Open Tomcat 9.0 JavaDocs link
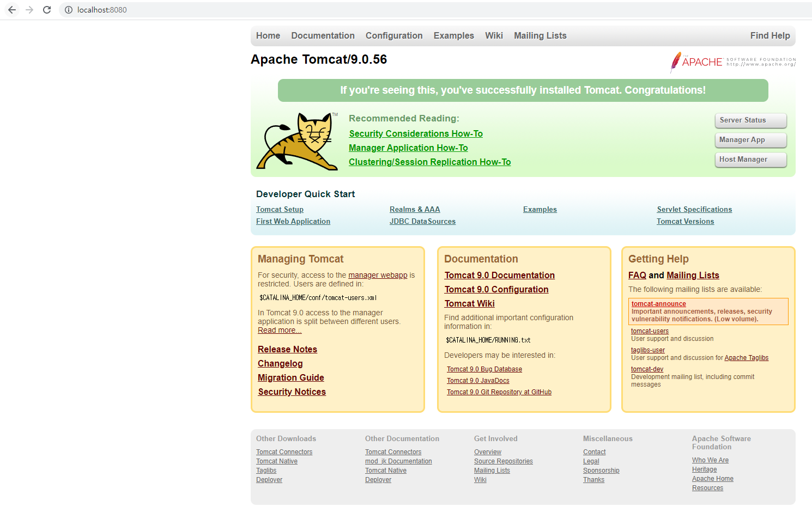The width and height of the screenshot is (812, 513). pos(478,381)
